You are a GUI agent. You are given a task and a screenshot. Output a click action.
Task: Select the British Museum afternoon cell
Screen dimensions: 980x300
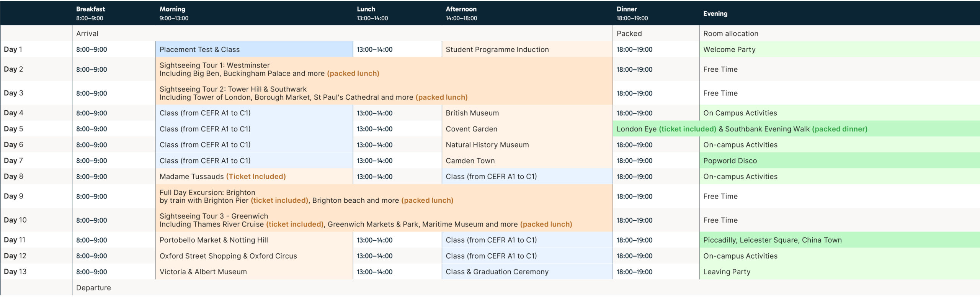pyautogui.click(x=472, y=113)
